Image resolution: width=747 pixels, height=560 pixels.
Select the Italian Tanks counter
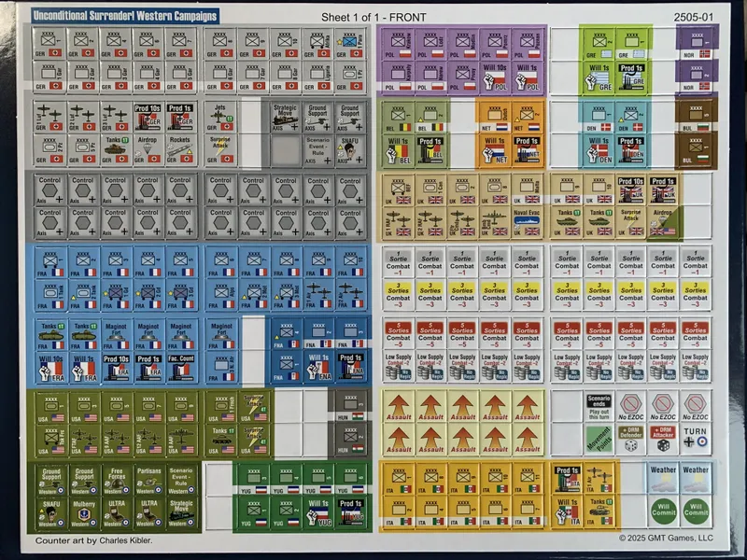(x=599, y=511)
